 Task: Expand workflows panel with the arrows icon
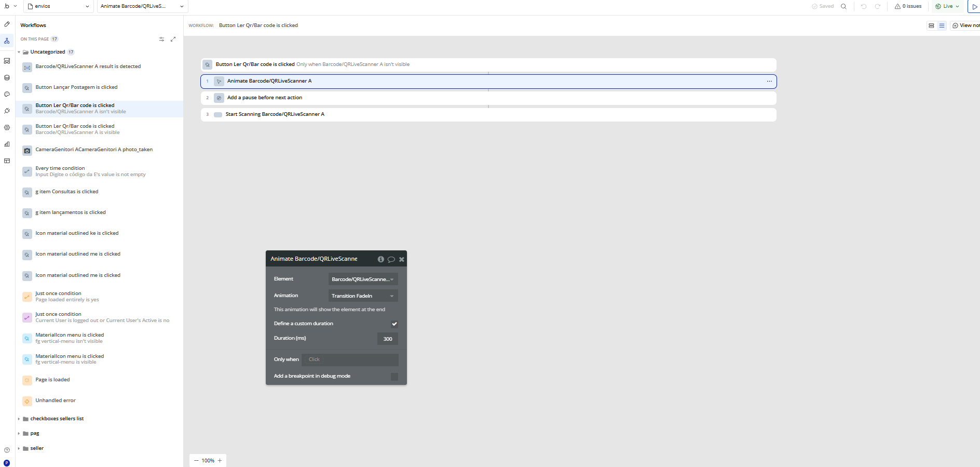click(x=173, y=39)
